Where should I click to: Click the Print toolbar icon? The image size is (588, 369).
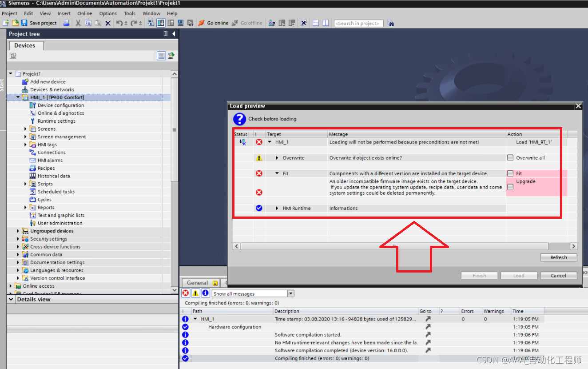click(x=66, y=23)
